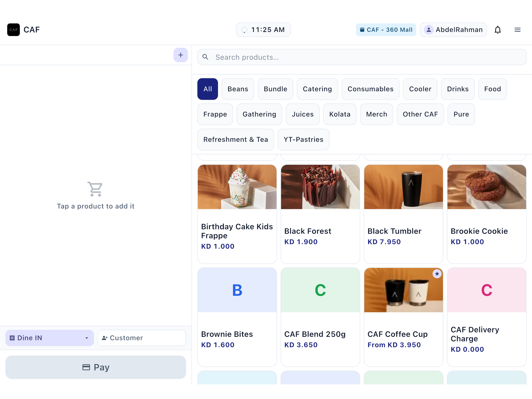Click the KD 7.950 price text

[384, 242]
